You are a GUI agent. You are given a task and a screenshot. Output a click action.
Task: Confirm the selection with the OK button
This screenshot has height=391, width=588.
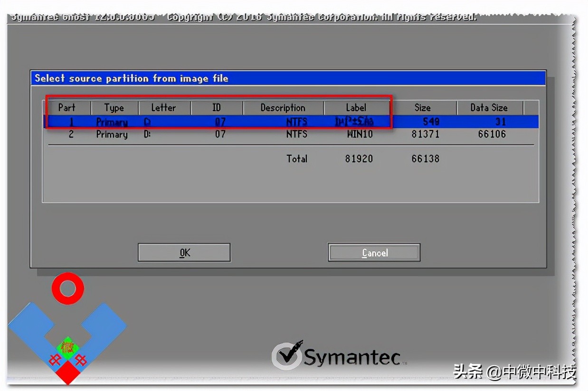tap(184, 253)
